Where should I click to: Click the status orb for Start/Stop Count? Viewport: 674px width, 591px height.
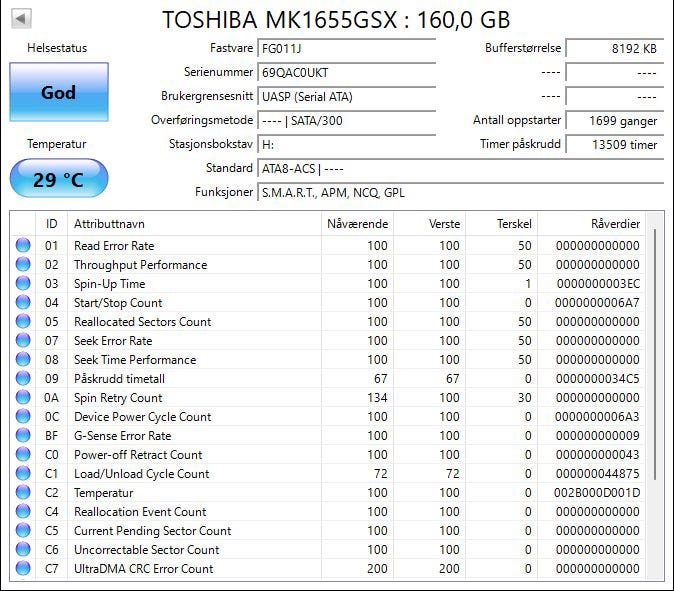pyautogui.click(x=23, y=302)
